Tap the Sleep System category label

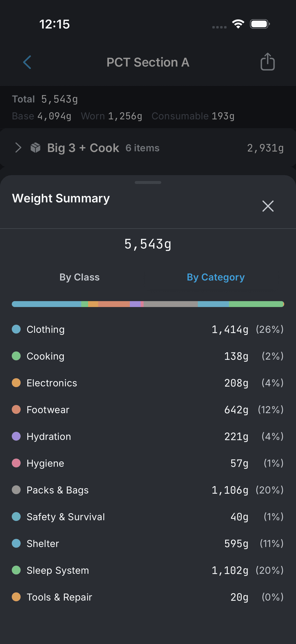click(x=58, y=570)
